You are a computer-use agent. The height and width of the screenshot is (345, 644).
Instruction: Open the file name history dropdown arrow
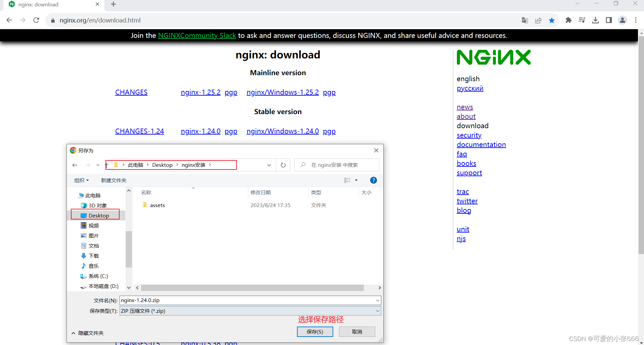378,300
